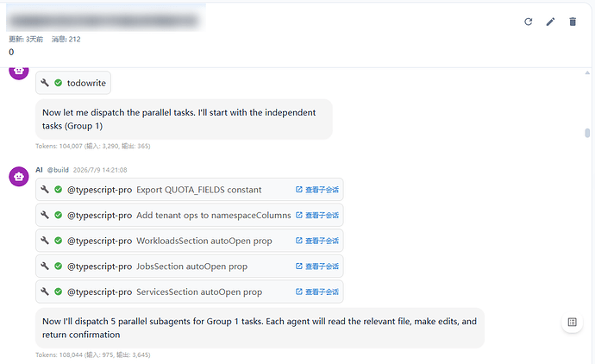595x364 pixels.
Task: Click the trash delete icon
Action: pyautogui.click(x=573, y=22)
